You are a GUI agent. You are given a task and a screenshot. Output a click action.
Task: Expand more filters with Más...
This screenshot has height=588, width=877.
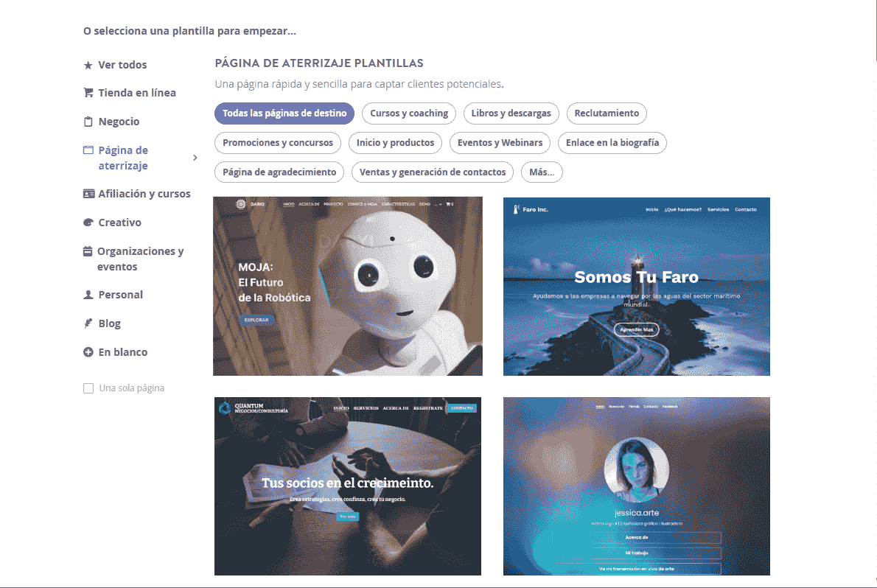point(542,172)
